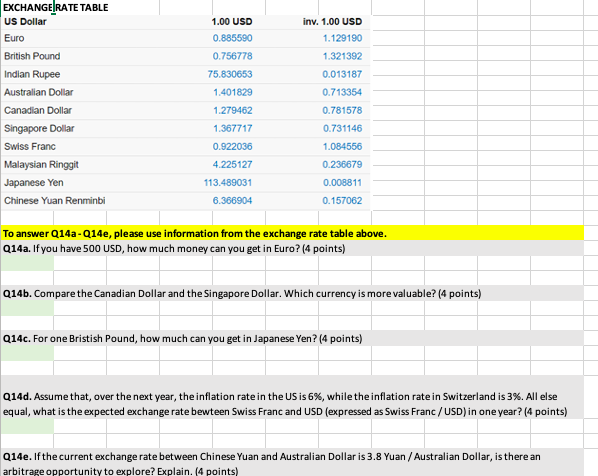Click the Swiss Franc rate 0.922036
The image size is (598, 476).
232,146
